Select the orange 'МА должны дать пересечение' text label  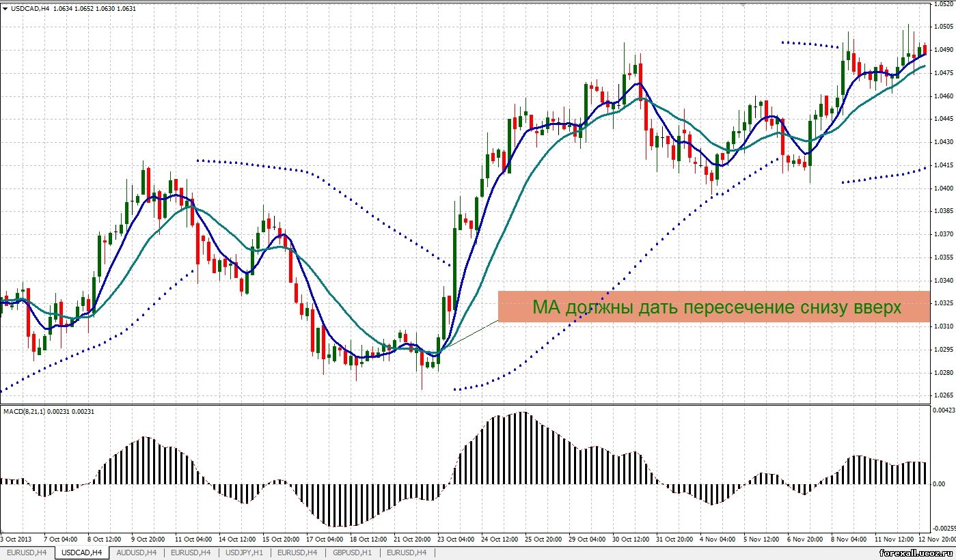[x=716, y=307]
